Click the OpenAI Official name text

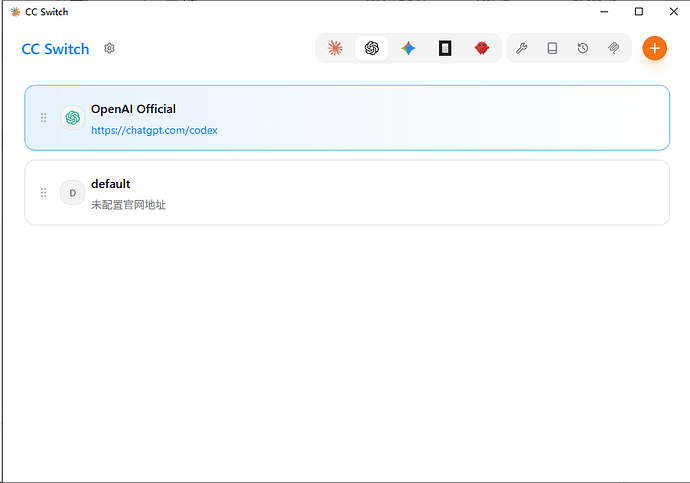(x=133, y=109)
